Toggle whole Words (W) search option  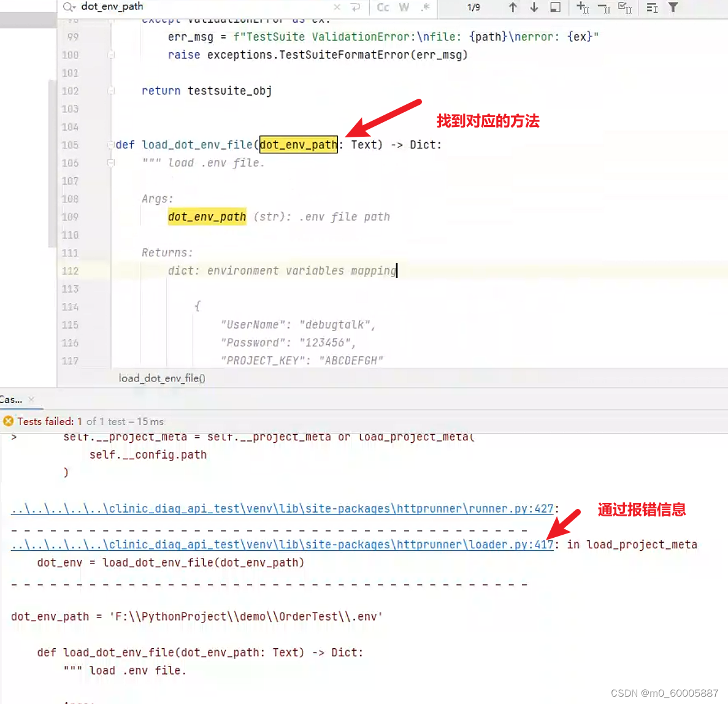pyautogui.click(x=403, y=8)
